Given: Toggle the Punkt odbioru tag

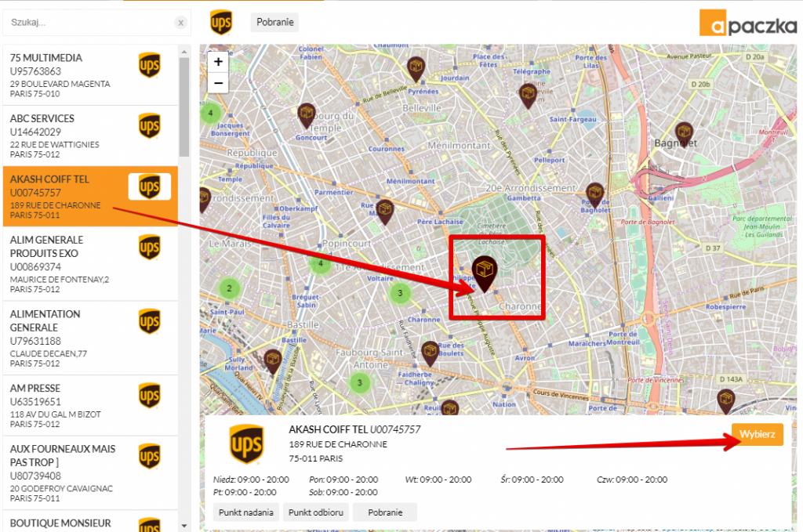Looking at the screenshot, I should (315, 512).
